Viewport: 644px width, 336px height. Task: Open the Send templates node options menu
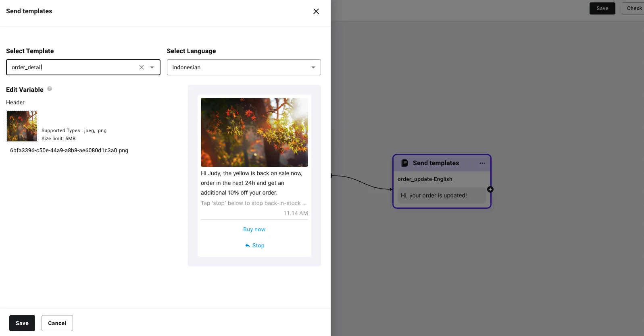(x=482, y=163)
